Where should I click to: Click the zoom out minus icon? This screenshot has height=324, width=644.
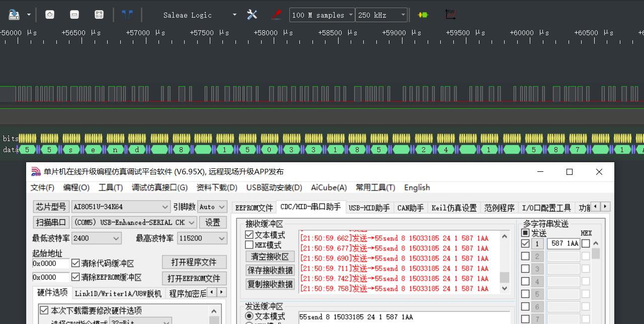tap(74, 15)
